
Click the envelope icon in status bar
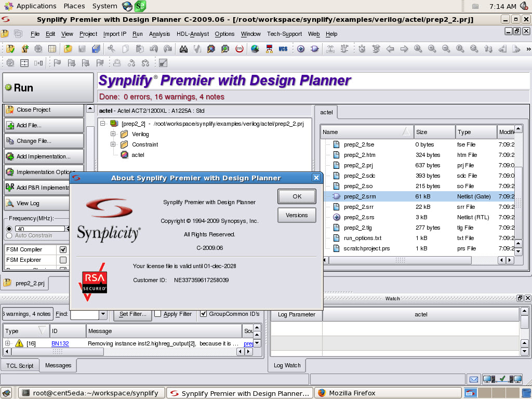pos(474,379)
